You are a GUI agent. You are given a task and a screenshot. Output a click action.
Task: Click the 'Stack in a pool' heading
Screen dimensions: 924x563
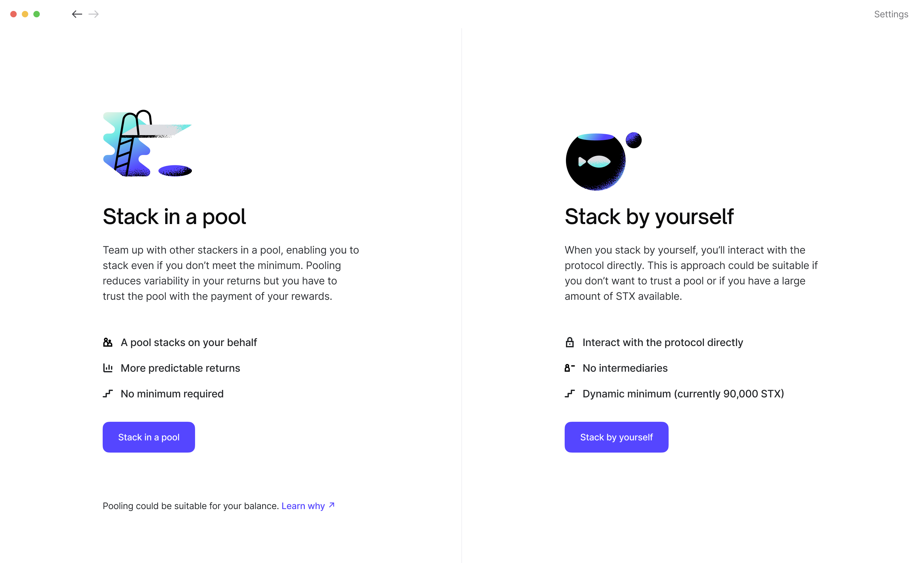point(175,217)
